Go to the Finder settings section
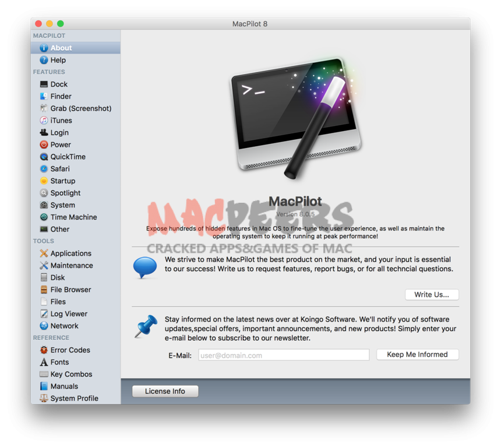This screenshot has width=501, height=448. click(76, 96)
